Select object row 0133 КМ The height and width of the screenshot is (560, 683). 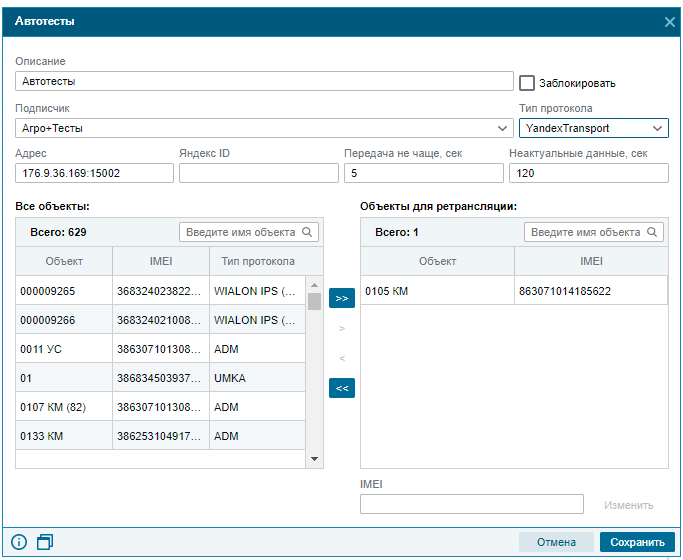pyautogui.click(x=160, y=435)
